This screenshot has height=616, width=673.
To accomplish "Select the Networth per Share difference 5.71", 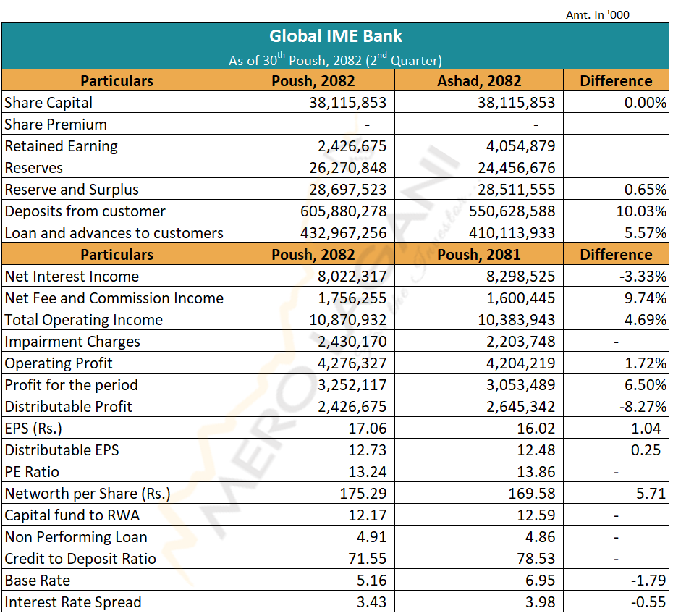I will tap(648, 494).
